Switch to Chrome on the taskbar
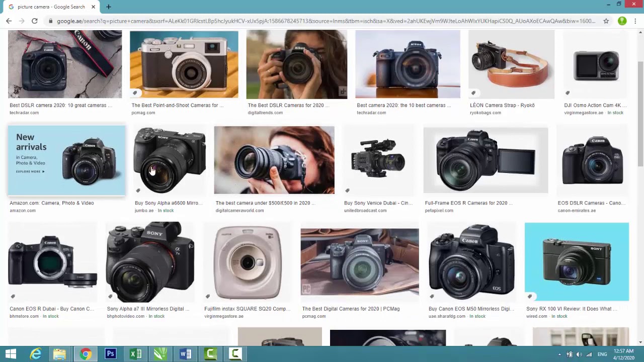 click(86, 354)
